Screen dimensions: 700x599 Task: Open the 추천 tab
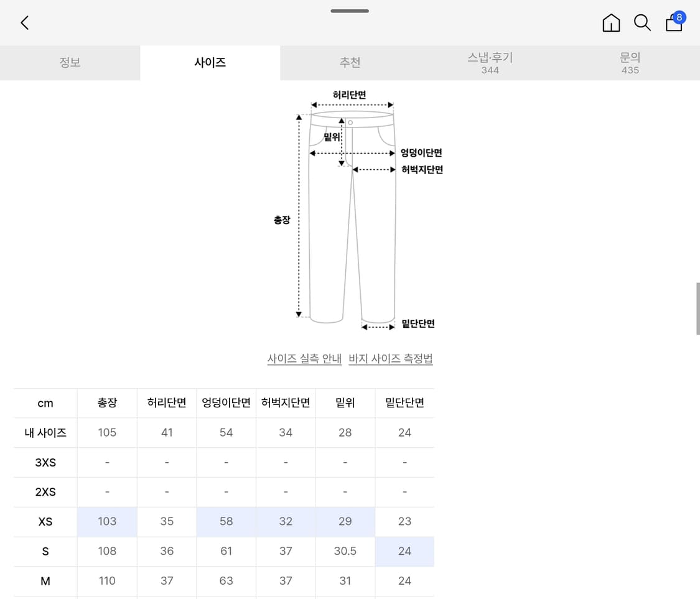point(350,62)
